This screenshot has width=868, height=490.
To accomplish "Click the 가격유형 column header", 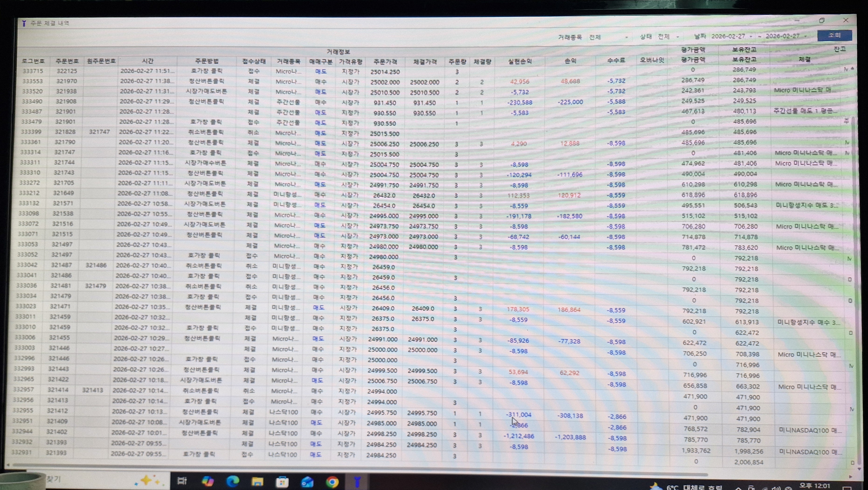I will [351, 62].
